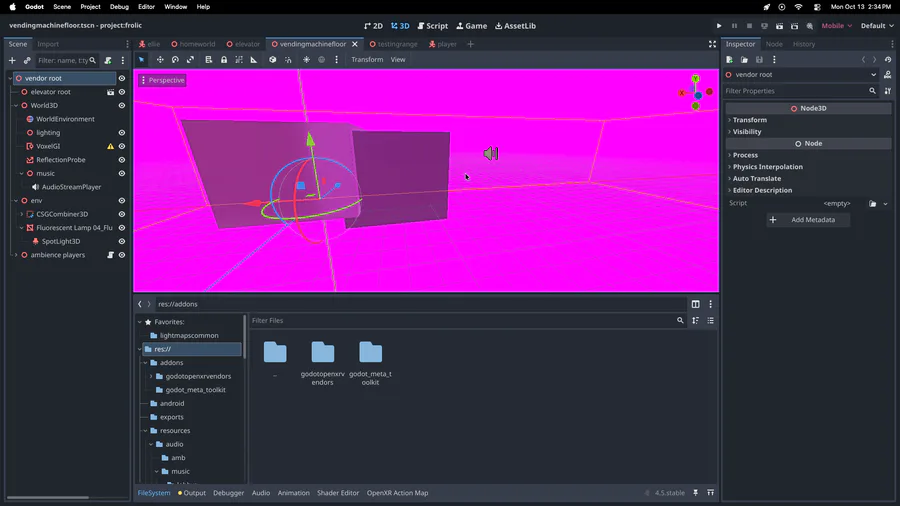Screen dimensions: 900x506
Task: Open the godotopenxrvendors folder thumbnail
Action: click(323, 363)
